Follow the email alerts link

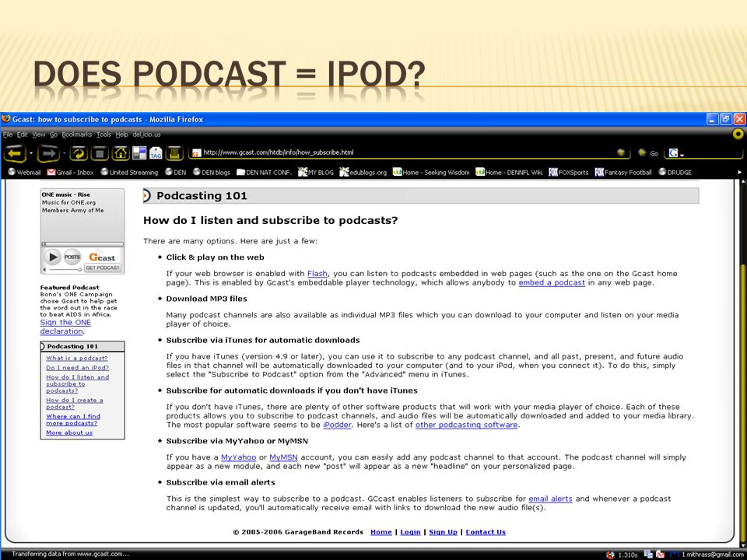550,499
